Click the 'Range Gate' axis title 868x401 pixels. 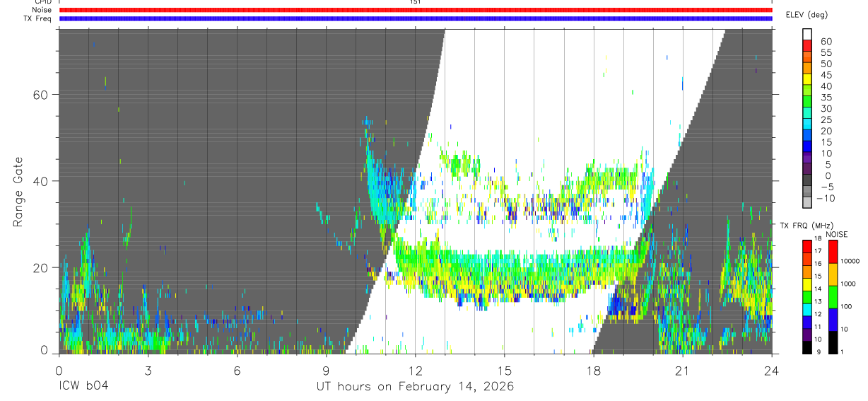[x=18, y=192]
